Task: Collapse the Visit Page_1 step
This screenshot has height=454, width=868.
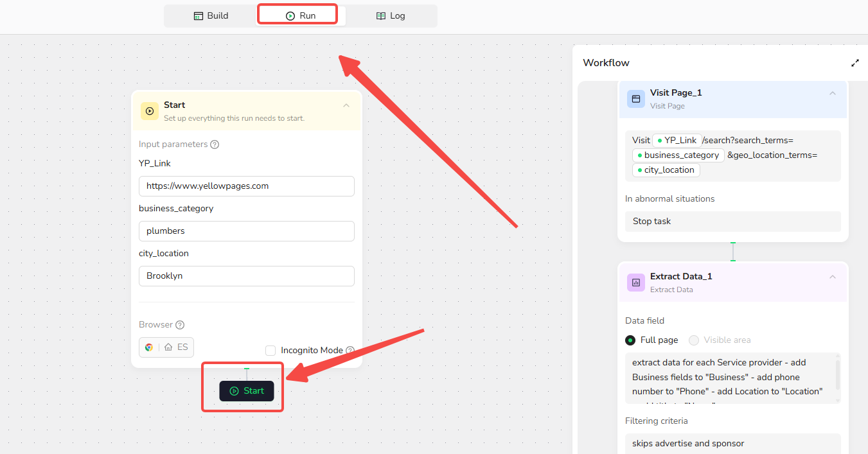Action: [833, 93]
